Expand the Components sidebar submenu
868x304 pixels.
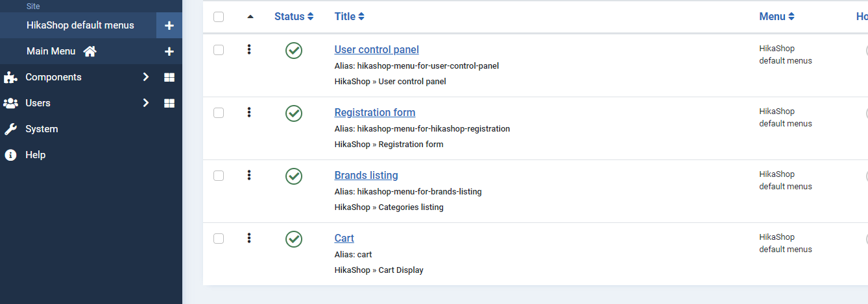coord(146,77)
